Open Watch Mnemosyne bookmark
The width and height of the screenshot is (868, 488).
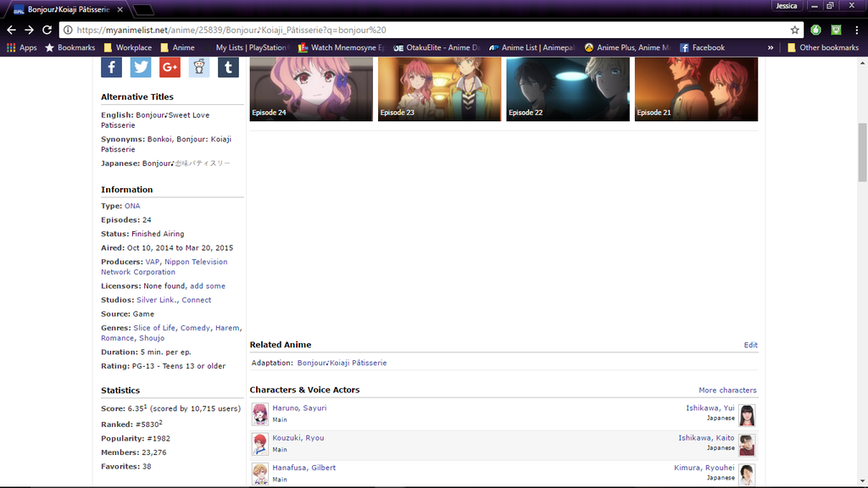tap(341, 47)
